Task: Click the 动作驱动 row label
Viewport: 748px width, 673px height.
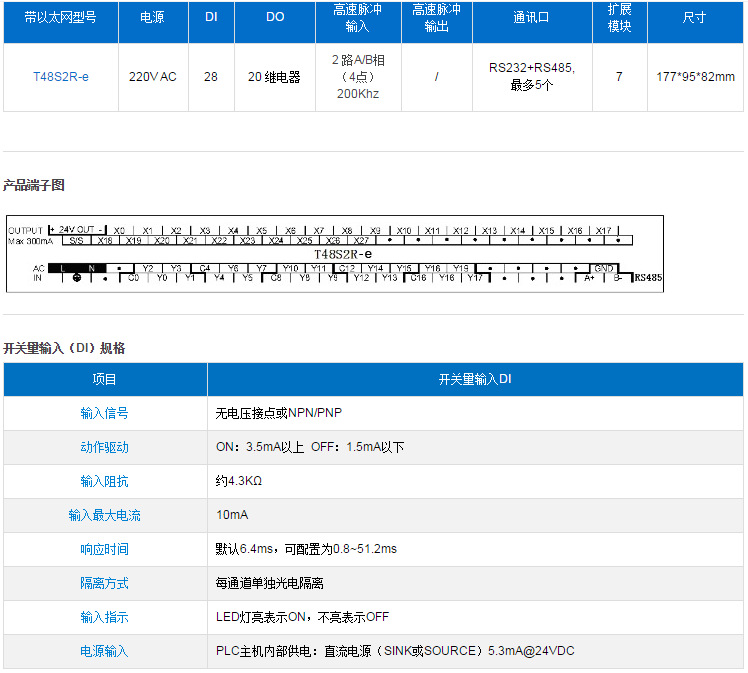Action: pos(104,447)
